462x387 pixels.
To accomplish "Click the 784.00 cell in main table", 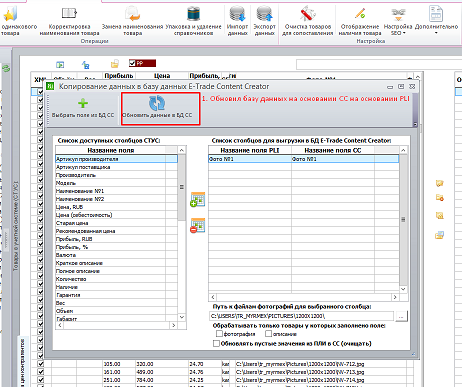I will click(162, 380).
